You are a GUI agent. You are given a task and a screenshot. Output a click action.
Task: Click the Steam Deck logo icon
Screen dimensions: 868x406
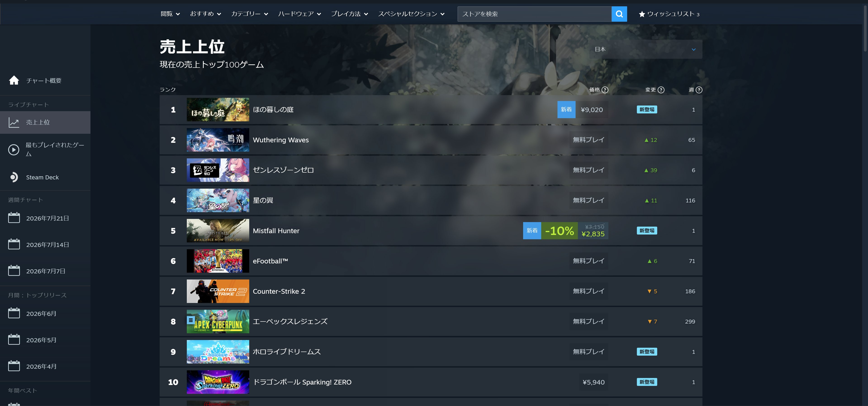click(x=14, y=177)
